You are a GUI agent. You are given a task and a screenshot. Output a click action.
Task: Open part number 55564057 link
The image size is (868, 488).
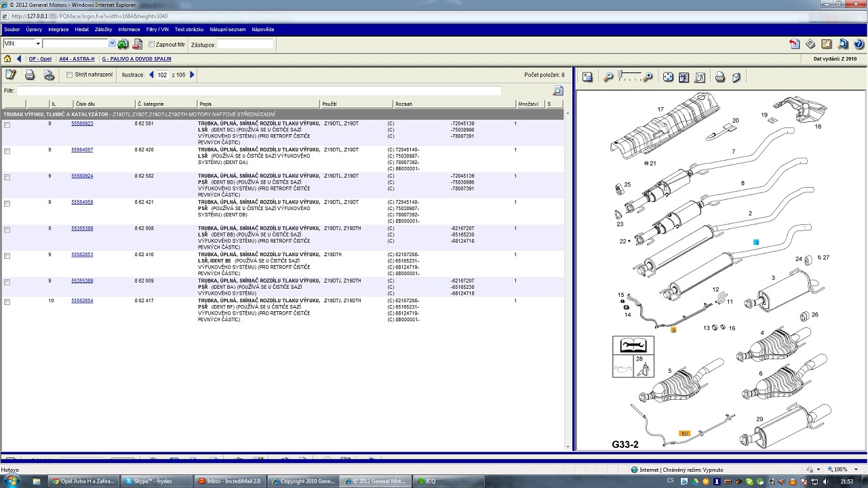[82, 150]
